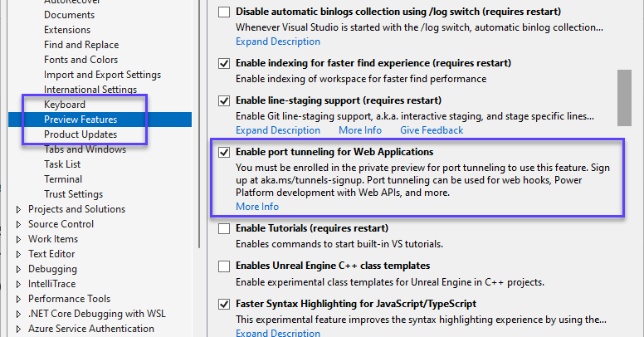Click Enable line-staging support title text

coord(339,100)
